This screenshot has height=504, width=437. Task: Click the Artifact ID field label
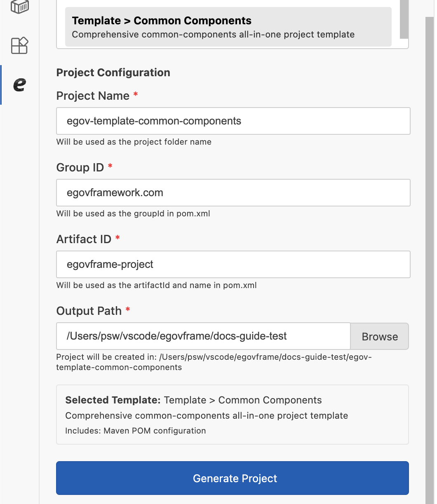click(x=84, y=239)
